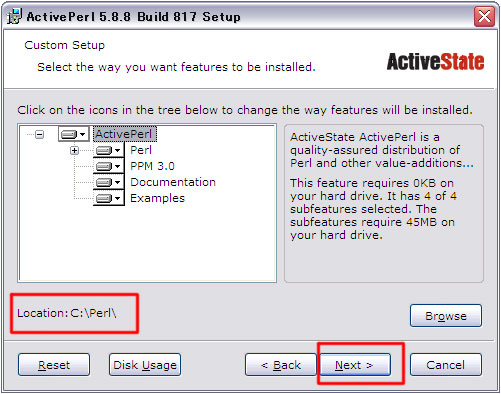Click the PPM 3.0 feature drive icon
This screenshot has width=501, height=394.
(x=104, y=166)
